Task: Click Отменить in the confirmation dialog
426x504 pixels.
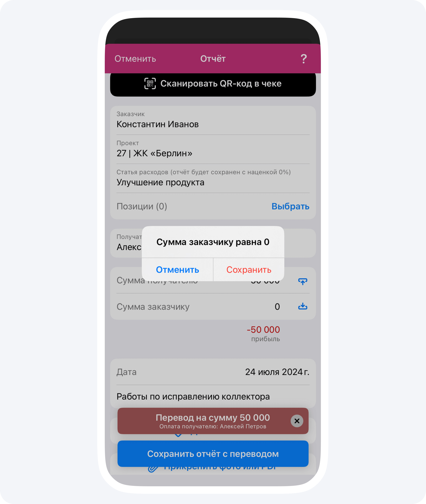Action: [x=177, y=269]
